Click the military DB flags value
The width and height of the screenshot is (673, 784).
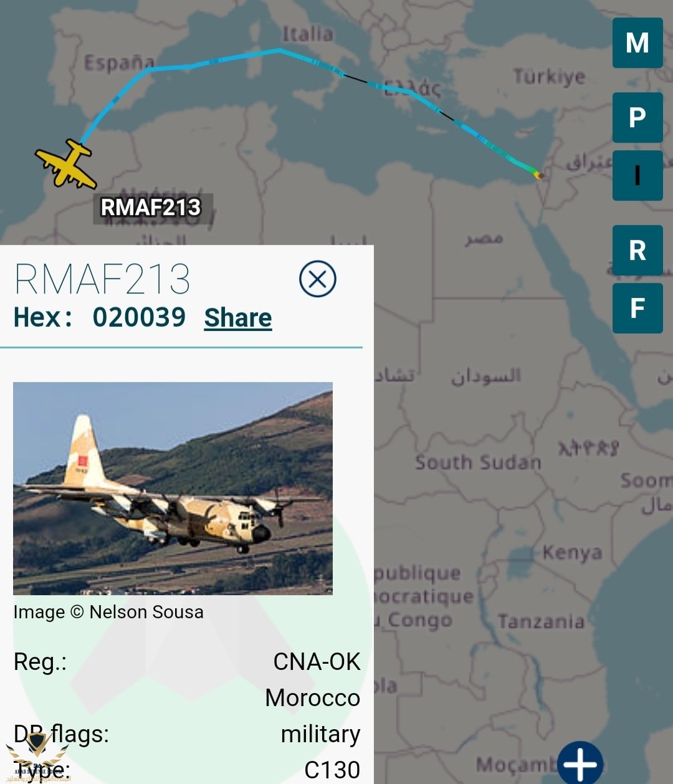click(x=320, y=734)
